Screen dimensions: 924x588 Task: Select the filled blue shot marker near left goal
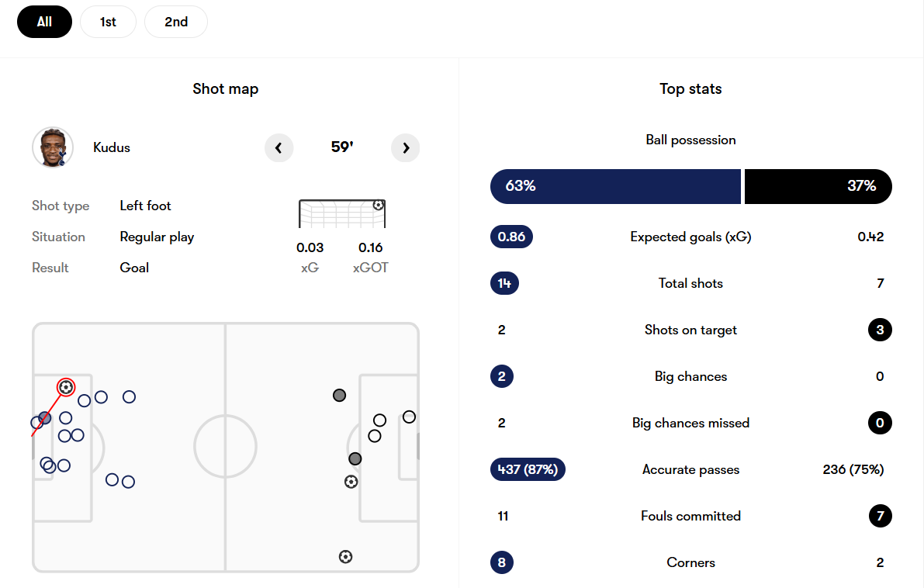[x=45, y=417]
